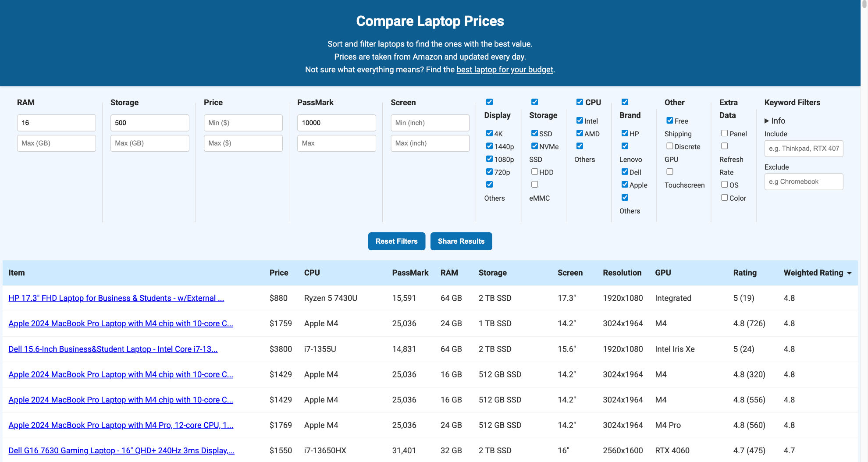The width and height of the screenshot is (868, 462).
Task: Focus the Storage Max (GB) field
Action: [150, 143]
